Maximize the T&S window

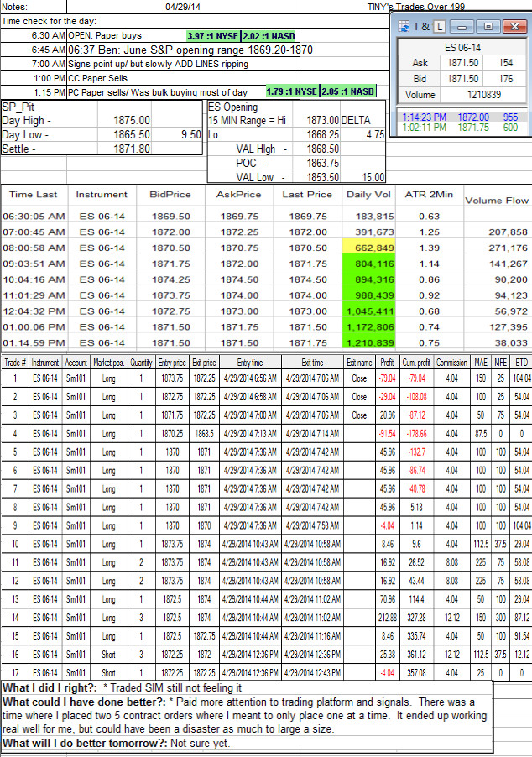(488, 27)
